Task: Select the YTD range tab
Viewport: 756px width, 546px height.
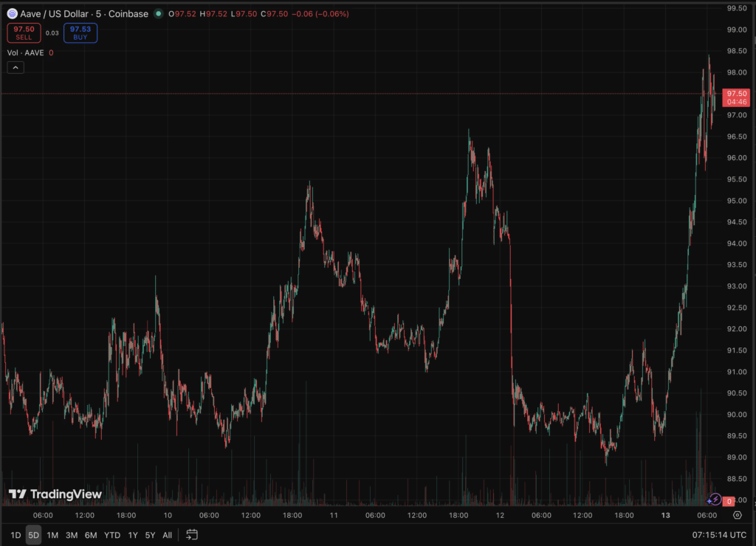Action: pyautogui.click(x=111, y=534)
